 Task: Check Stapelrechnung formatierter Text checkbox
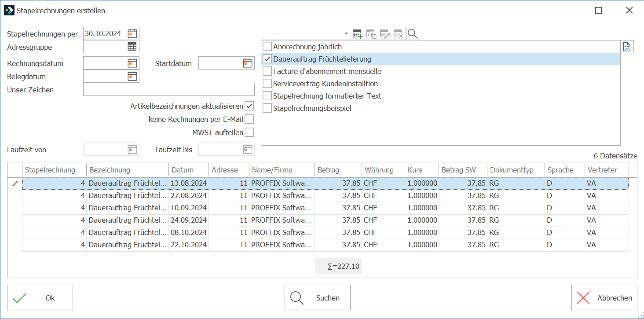click(x=267, y=96)
